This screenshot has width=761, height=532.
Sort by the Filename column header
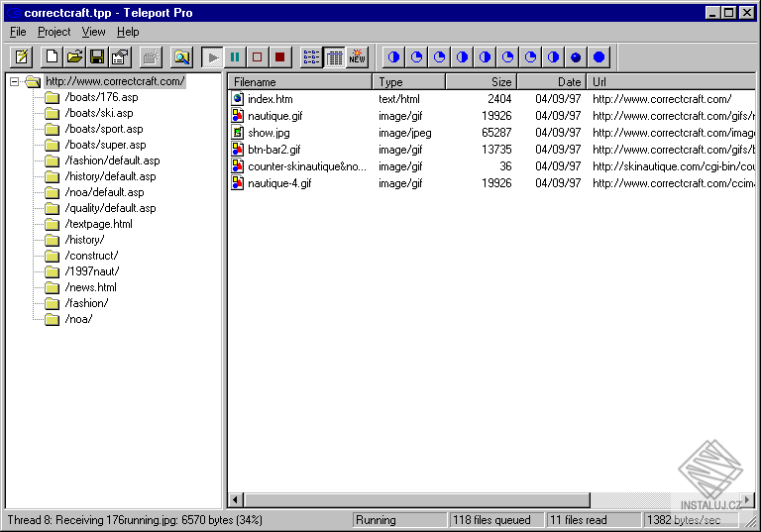[x=300, y=81]
